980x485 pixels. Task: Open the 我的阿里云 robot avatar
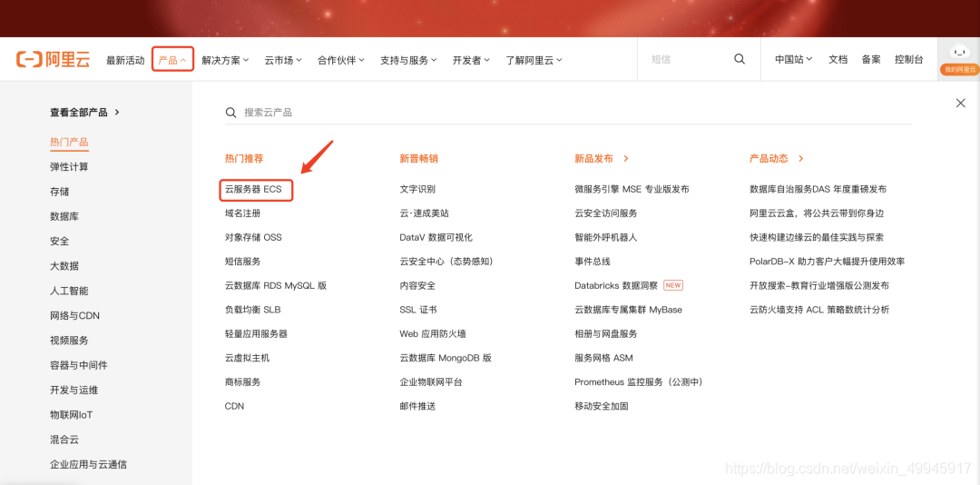pos(959,60)
